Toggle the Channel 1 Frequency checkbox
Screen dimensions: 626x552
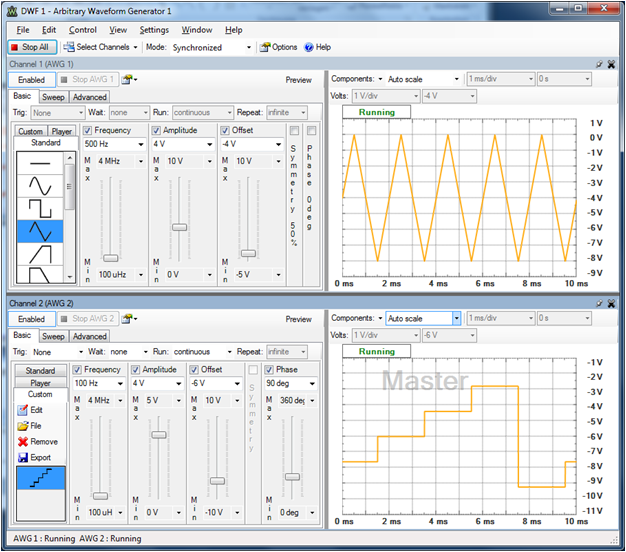click(88, 130)
